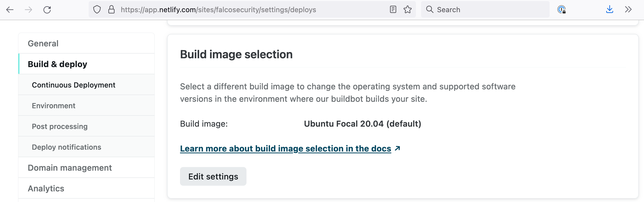644x202 pixels.
Task: Switch to the General settings section
Action: coord(43,43)
